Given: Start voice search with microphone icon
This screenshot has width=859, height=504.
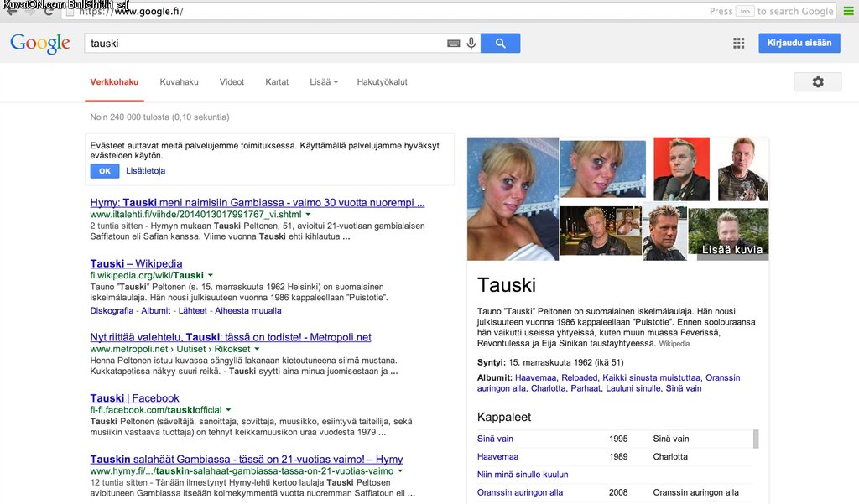Looking at the screenshot, I should click(x=471, y=44).
